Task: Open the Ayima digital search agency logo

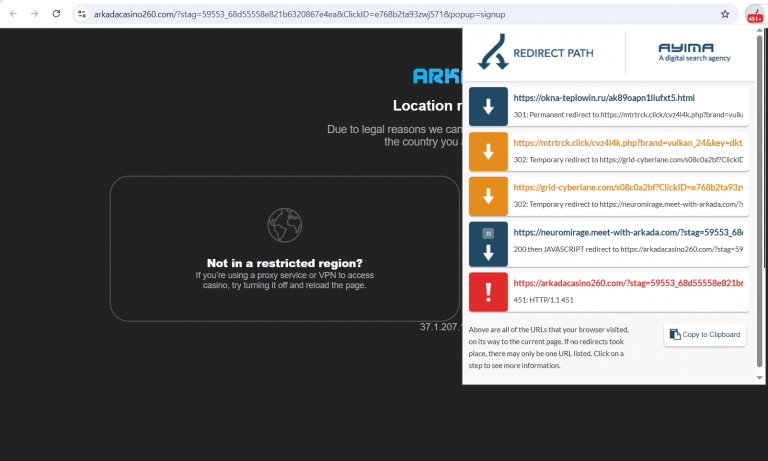Action: click(x=694, y=52)
